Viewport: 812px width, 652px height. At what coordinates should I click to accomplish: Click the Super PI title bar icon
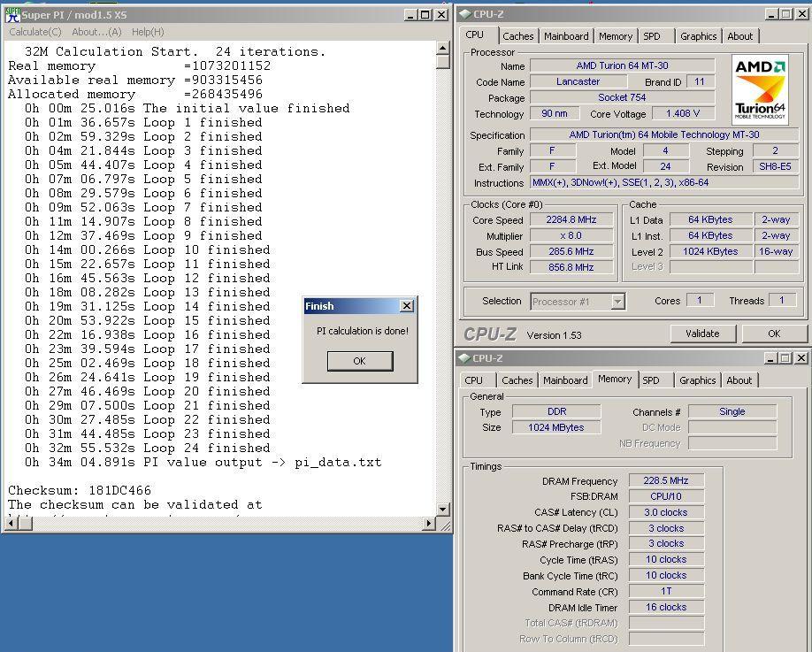tap(11, 14)
